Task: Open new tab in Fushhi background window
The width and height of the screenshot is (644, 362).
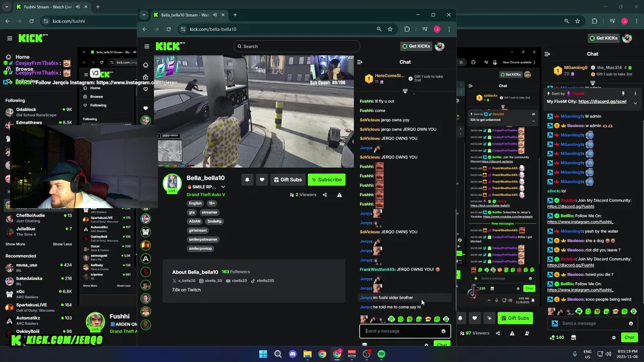Action: (98, 7)
